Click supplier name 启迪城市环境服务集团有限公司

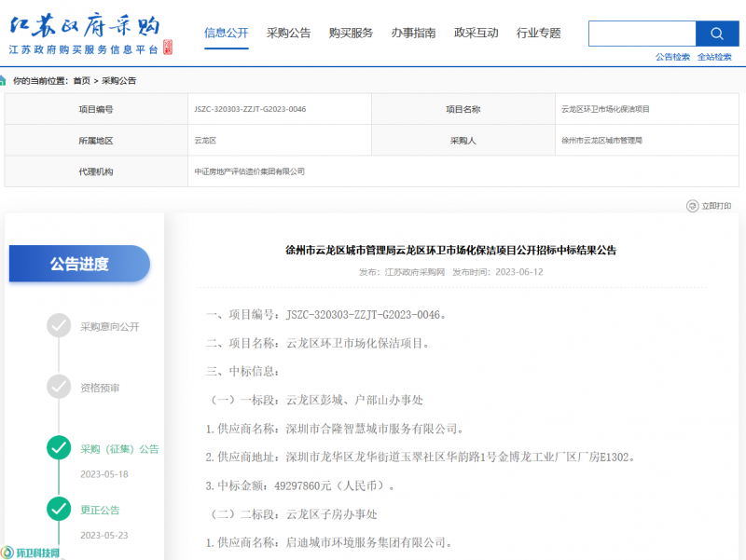coord(366,542)
